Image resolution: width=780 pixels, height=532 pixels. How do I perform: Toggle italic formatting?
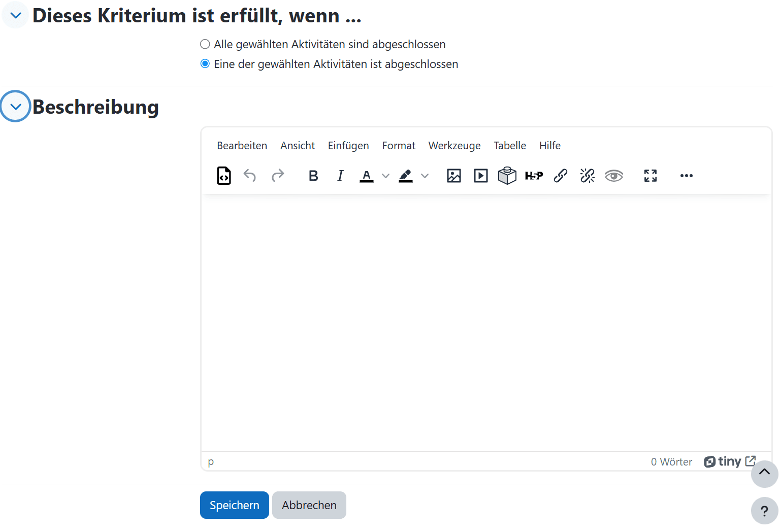tap(340, 176)
